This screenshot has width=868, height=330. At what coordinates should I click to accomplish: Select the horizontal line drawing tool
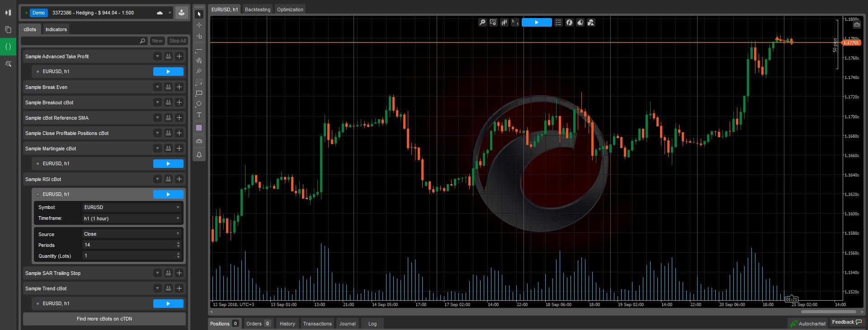(x=199, y=49)
